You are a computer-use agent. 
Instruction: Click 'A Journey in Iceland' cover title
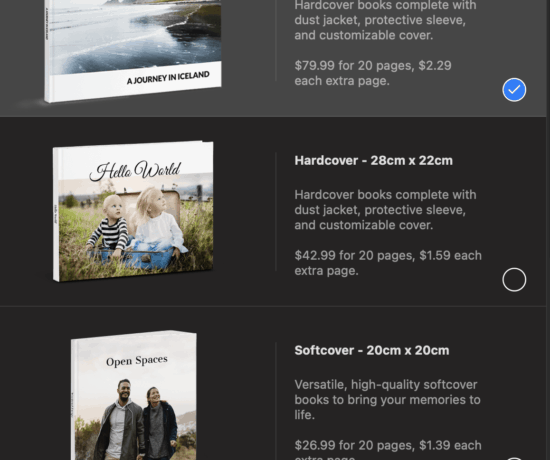click(x=168, y=78)
